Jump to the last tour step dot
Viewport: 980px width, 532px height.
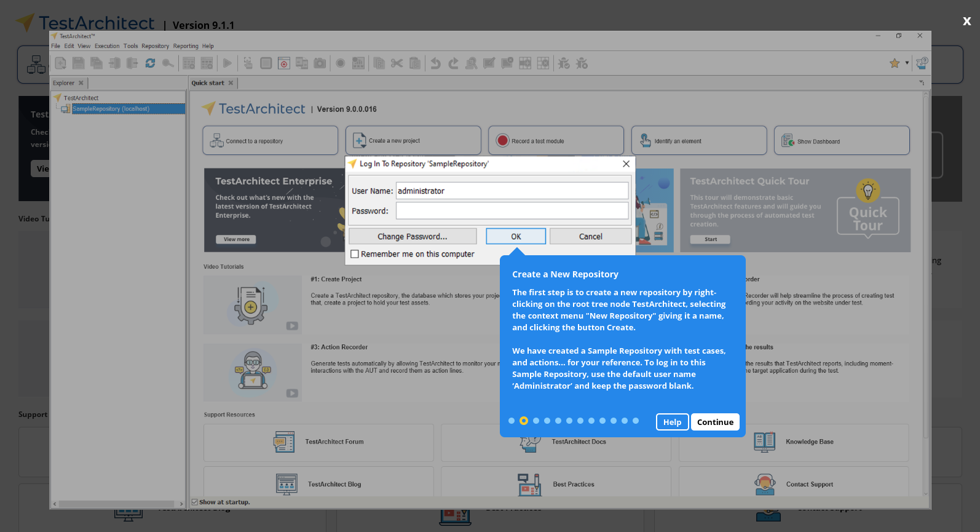click(x=636, y=421)
